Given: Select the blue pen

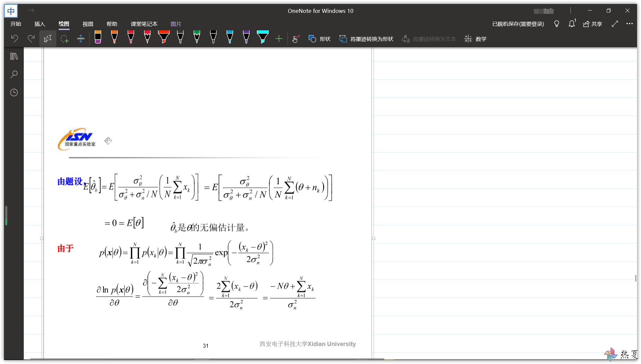Looking at the screenshot, I should [x=230, y=37].
